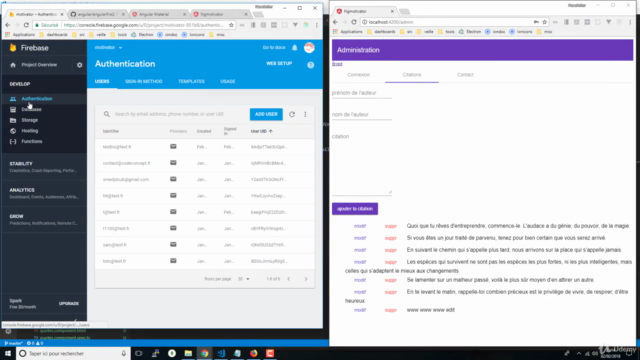Open project settings gear in Firebase sidebar
Screen dimensions: 640x360
[80, 65]
